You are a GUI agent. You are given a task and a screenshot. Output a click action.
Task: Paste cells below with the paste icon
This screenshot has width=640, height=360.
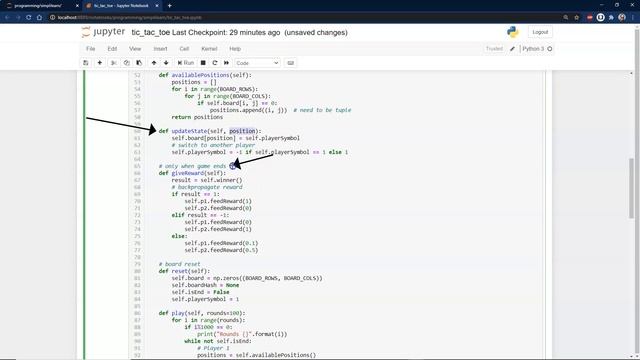139,63
